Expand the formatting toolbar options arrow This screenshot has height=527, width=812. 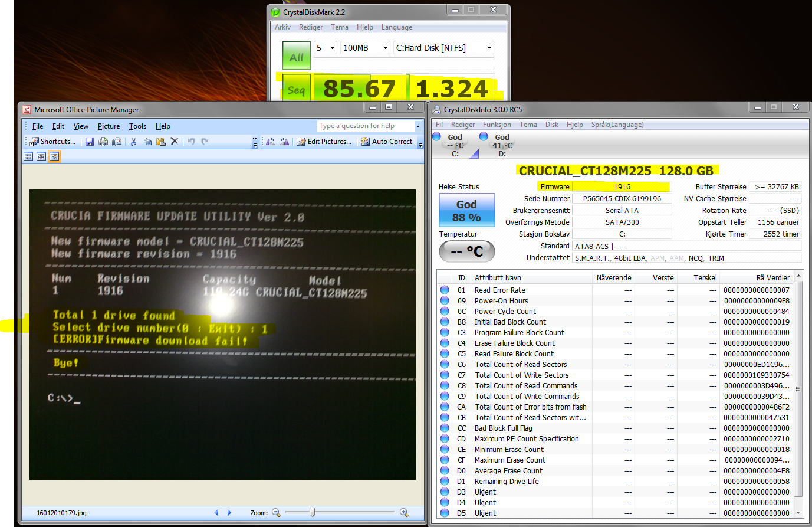click(x=420, y=142)
